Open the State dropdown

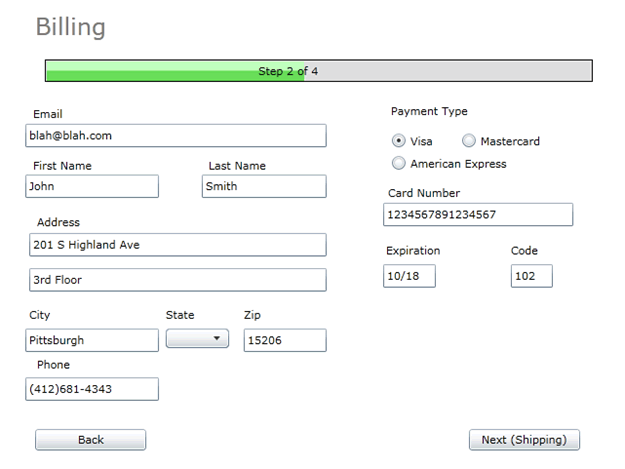[x=197, y=338]
